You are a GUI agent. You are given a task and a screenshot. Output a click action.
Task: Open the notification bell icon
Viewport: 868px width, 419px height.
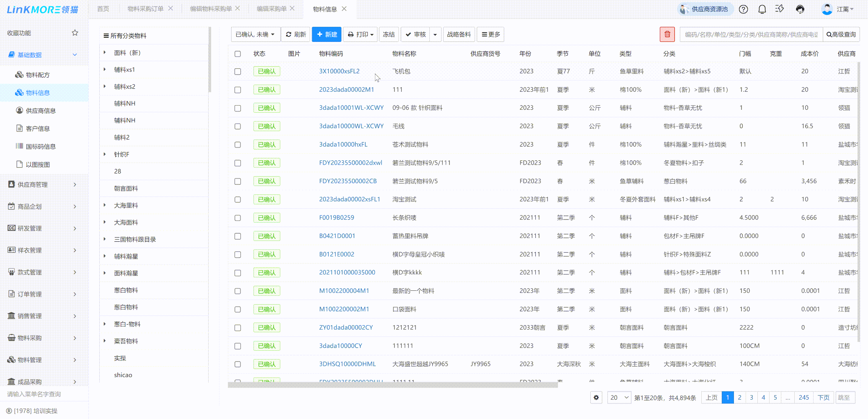(762, 9)
